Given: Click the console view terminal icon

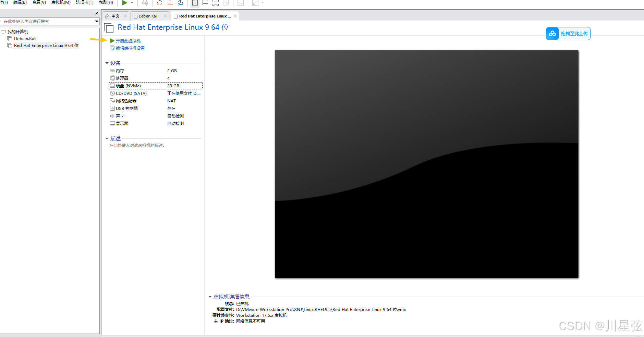Looking at the screenshot, I should (x=241, y=3).
